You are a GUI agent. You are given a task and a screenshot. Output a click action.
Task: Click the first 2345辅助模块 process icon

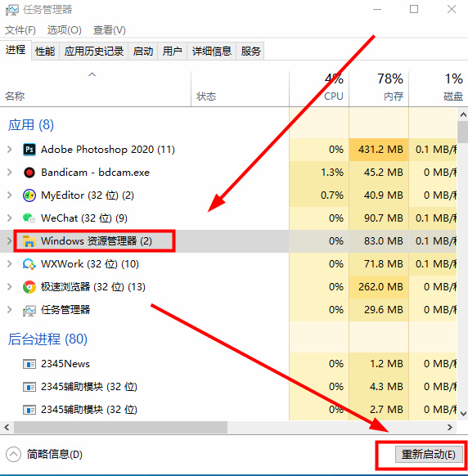click(29, 387)
